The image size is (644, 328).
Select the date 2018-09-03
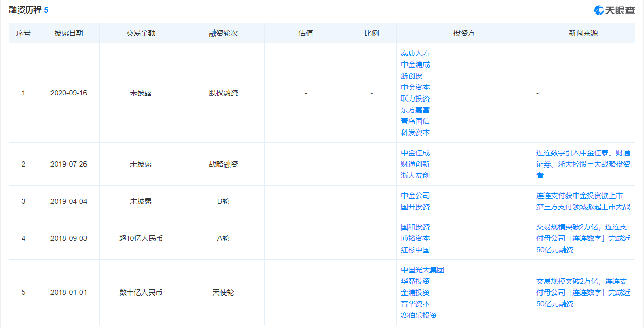pyautogui.click(x=69, y=238)
